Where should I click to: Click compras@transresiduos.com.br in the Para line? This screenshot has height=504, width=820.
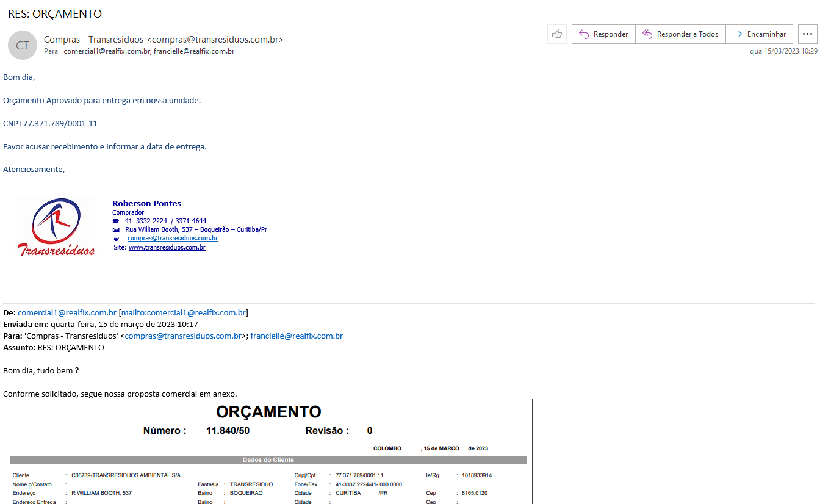pyautogui.click(x=183, y=336)
